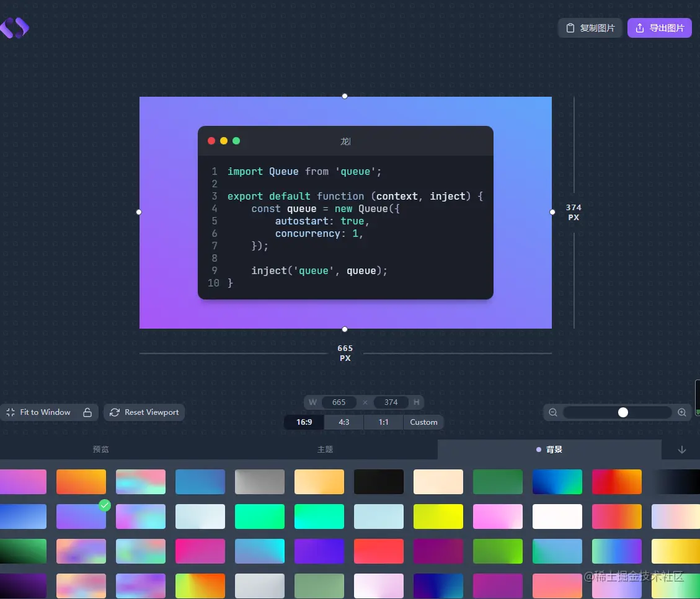Image resolution: width=700 pixels, height=599 pixels.
Task: Open the 背景 background tab
Action: [x=549, y=450]
